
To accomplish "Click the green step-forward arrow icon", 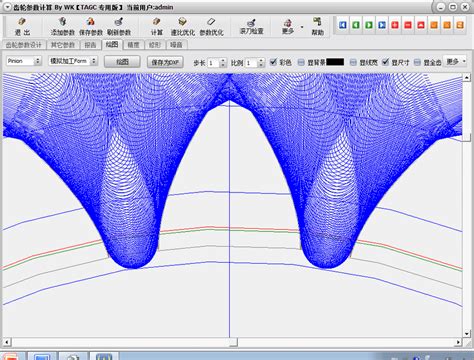I will click(369, 25).
